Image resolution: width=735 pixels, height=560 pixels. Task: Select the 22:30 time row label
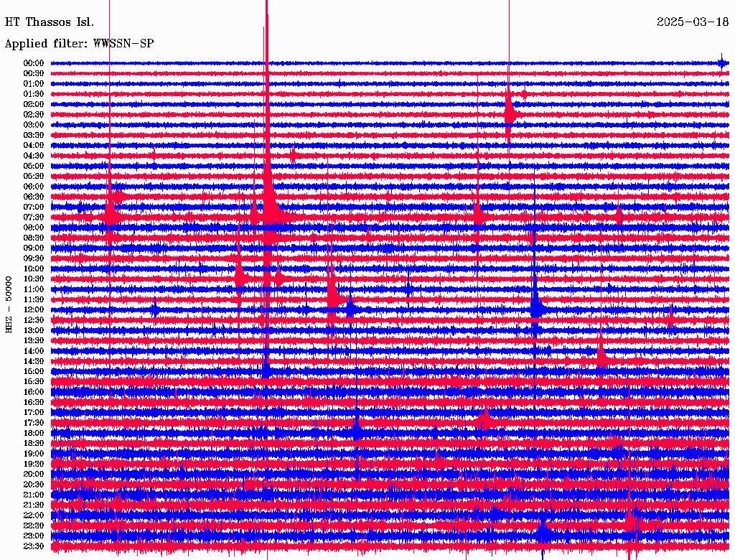[x=34, y=526]
